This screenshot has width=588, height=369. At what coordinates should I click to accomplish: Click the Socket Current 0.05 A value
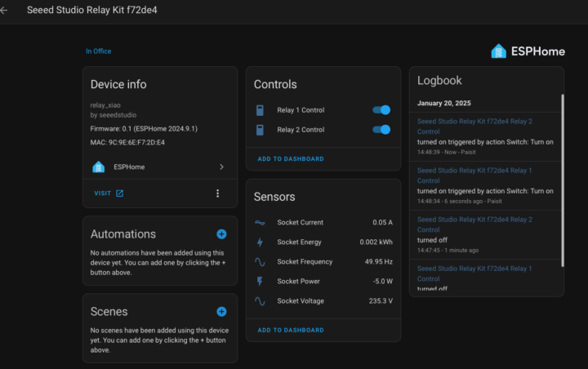pos(382,222)
